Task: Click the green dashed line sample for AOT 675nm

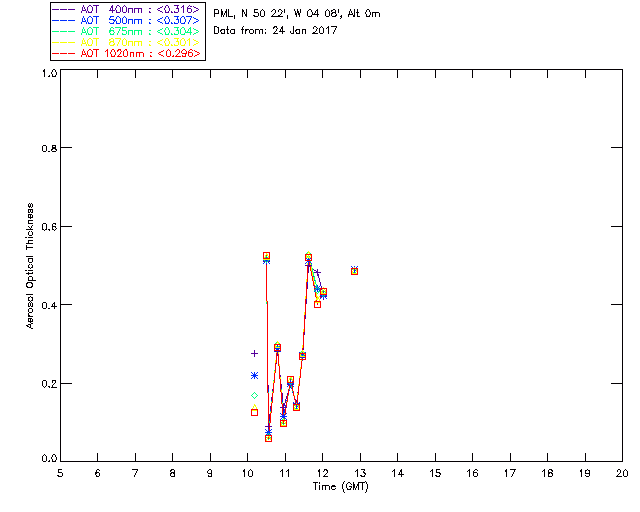Action: click(63, 31)
